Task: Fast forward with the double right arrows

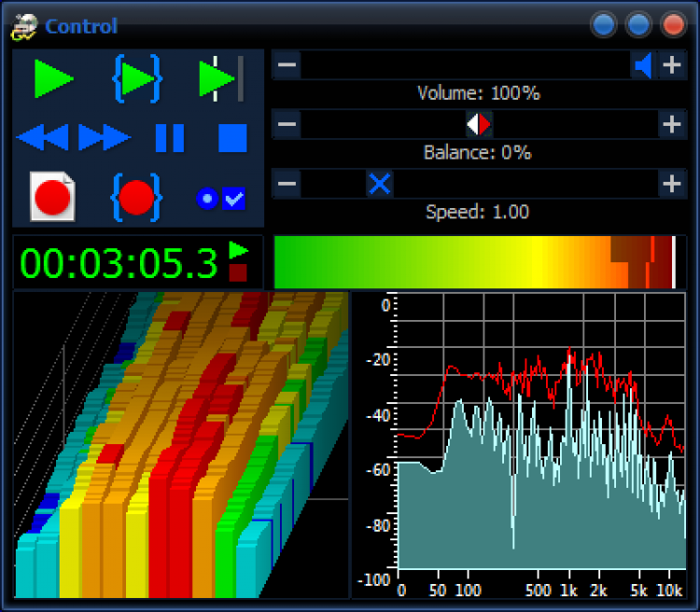Action: pyautogui.click(x=105, y=137)
